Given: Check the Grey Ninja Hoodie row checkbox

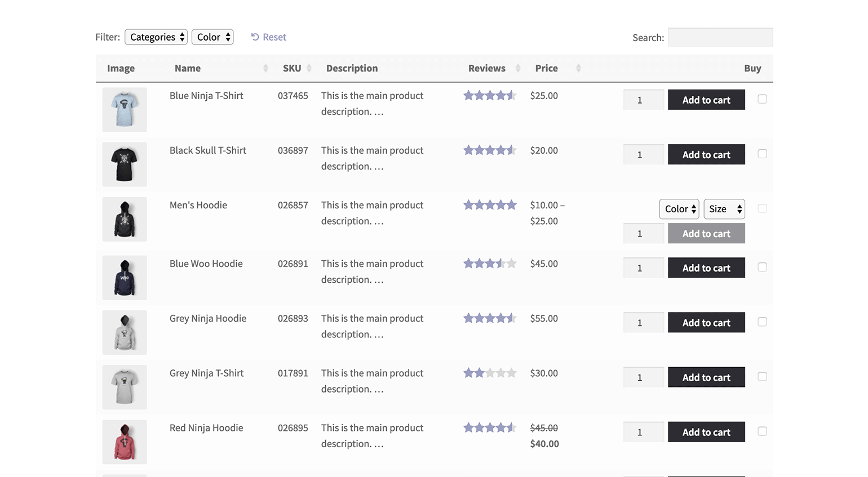Looking at the screenshot, I should click(x=762, y=322).
